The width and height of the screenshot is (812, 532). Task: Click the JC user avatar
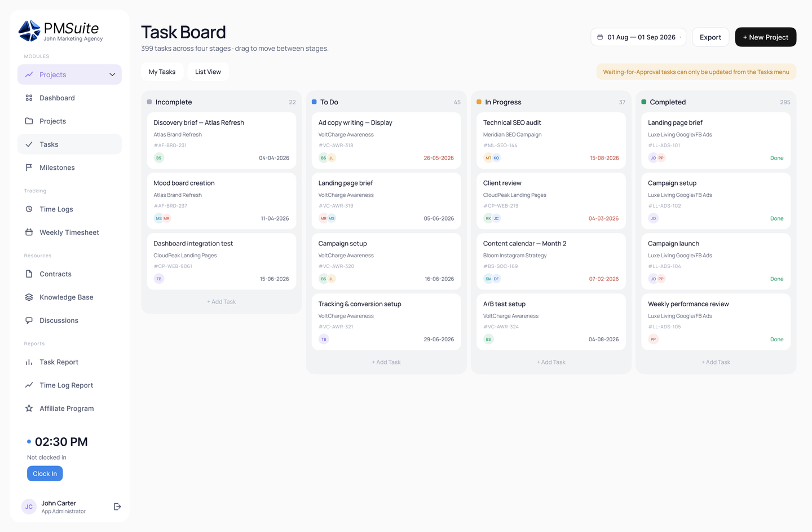29,507
